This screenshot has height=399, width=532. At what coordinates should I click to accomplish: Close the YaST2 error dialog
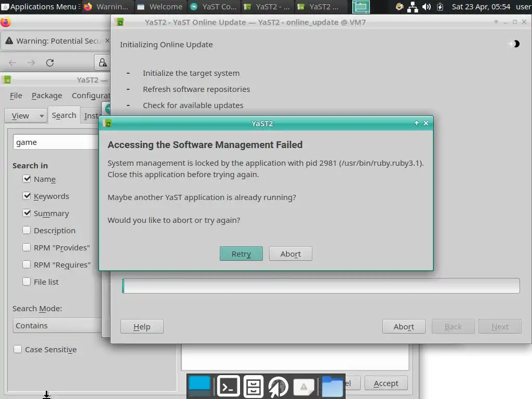tap(426, 123)
